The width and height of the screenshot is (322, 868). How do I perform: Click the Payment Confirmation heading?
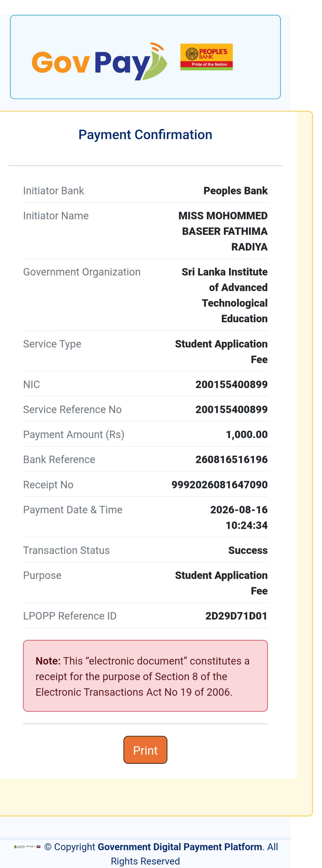[x=145, y=134]
